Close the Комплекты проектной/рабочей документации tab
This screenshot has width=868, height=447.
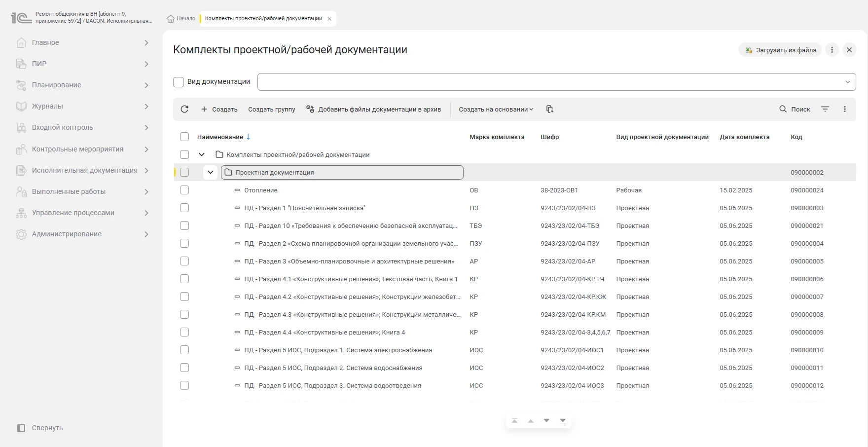[329, 19]
